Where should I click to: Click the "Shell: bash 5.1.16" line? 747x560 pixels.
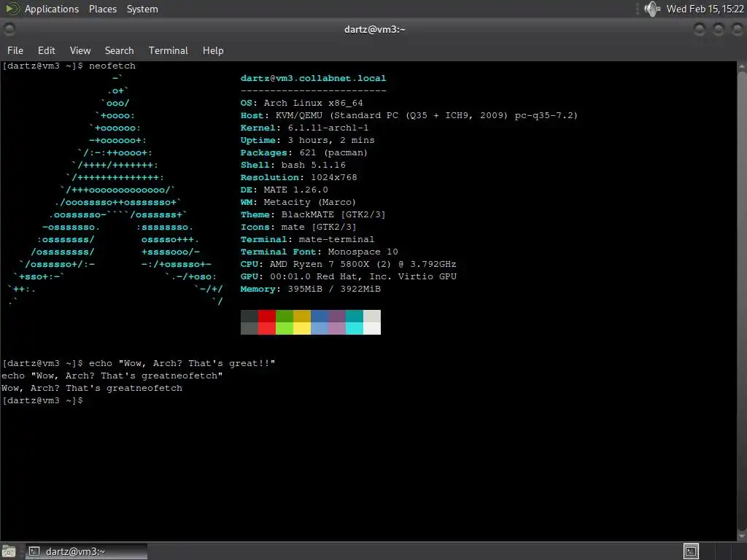[293, 165]
